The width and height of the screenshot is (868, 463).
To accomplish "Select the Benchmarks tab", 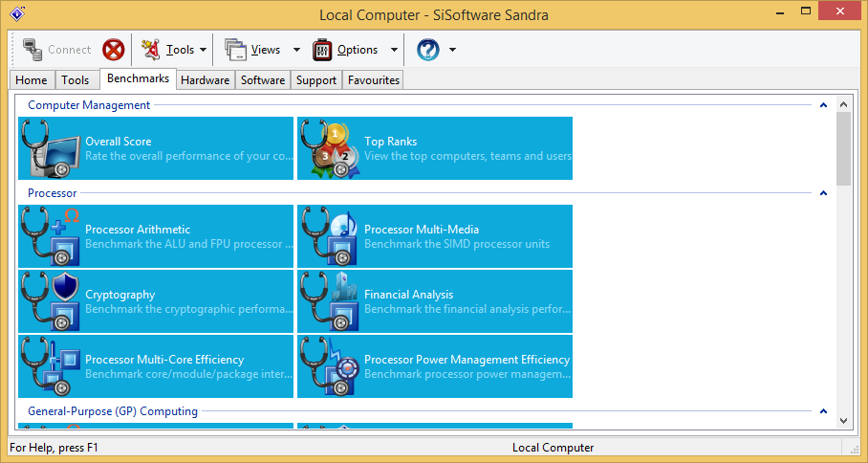I will point(138,78).
